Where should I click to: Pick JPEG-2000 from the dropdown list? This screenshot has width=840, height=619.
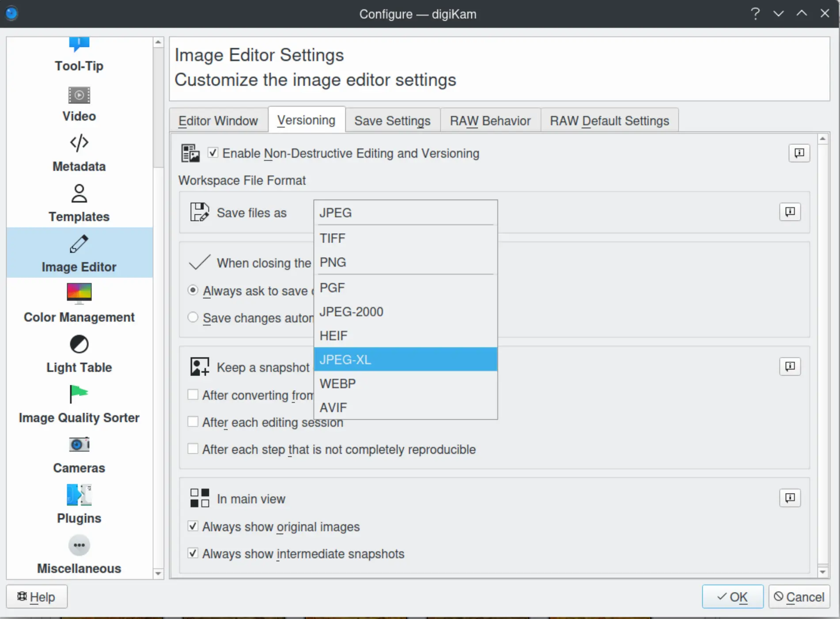tap(351, 311)
